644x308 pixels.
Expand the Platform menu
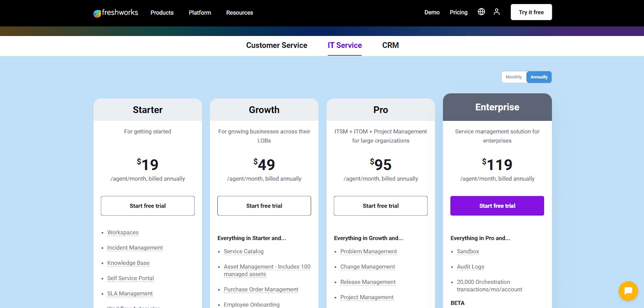[x=200, y=12]
